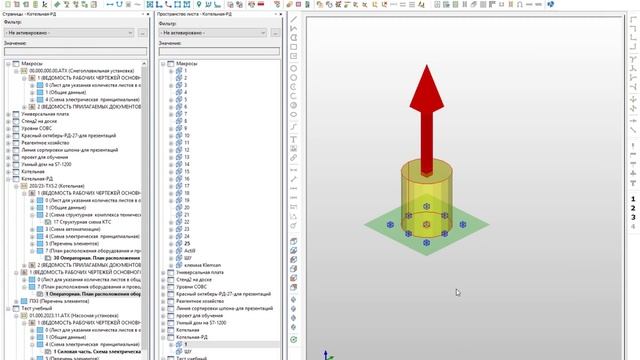Click the blue U-shaped toolbar icon
Image resolution: width=640 pixels, height=360 pixels.
point(119,4)
